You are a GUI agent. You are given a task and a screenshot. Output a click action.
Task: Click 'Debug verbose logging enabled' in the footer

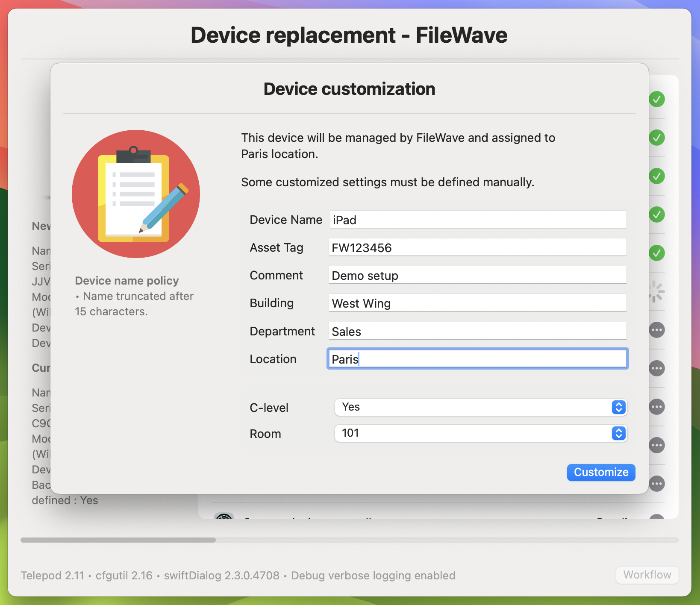click(x=373, y=576)
